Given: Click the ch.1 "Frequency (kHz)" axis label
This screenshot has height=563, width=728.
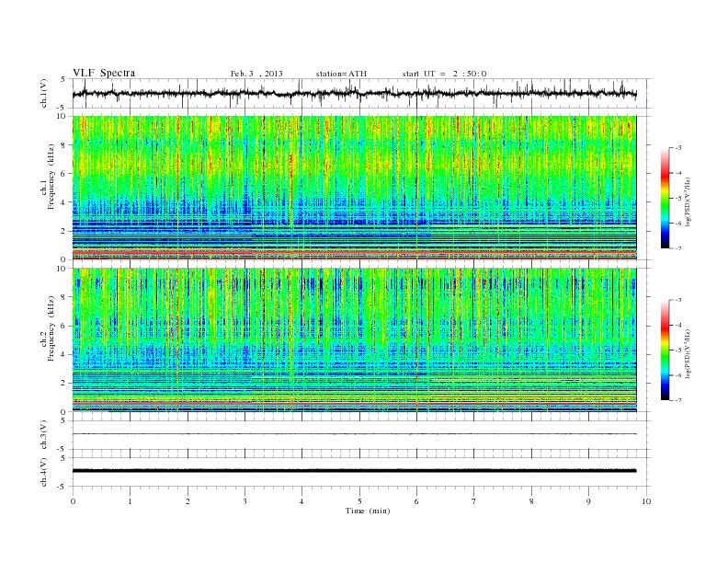Looking at the screenshot, I should tap(51, 177).
